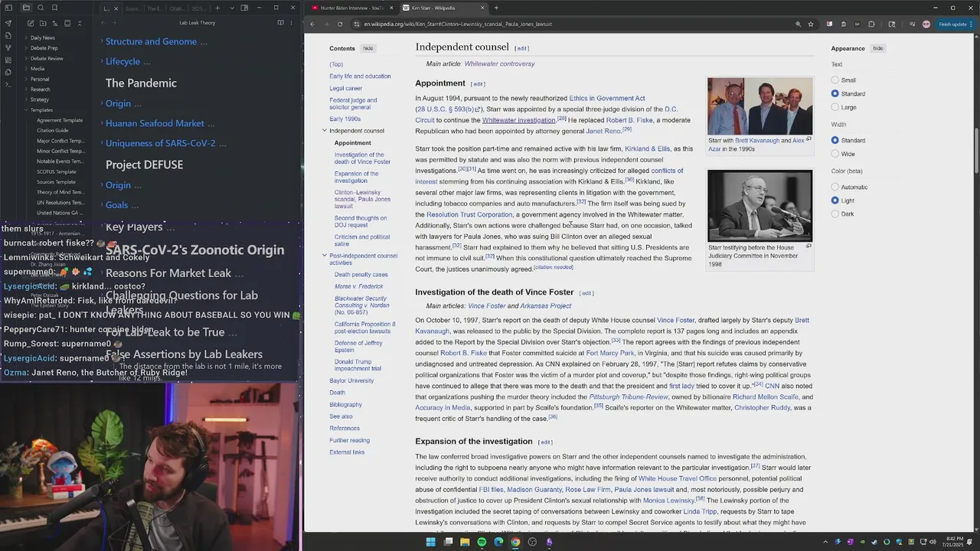Open Chrome extensions puzzle icon
980x551 pixels.
pyautogui.click(x=871, y=24)
